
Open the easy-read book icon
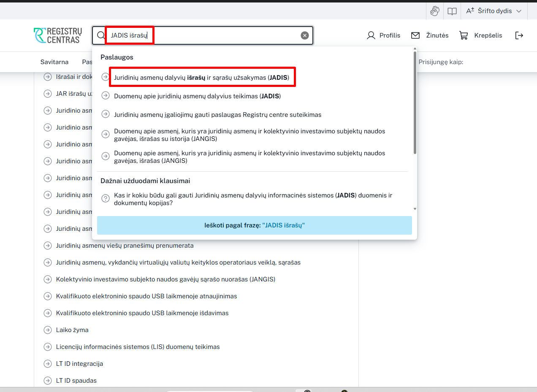click(452, 11)
